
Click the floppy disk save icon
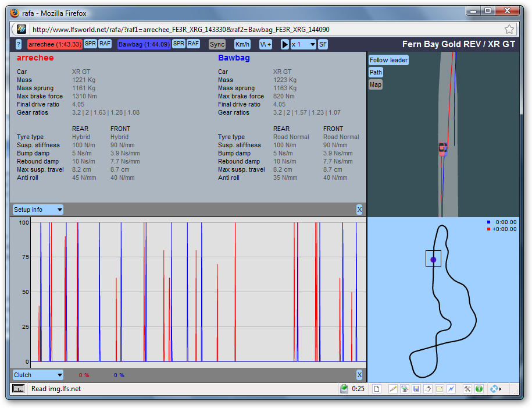(416, 389)
